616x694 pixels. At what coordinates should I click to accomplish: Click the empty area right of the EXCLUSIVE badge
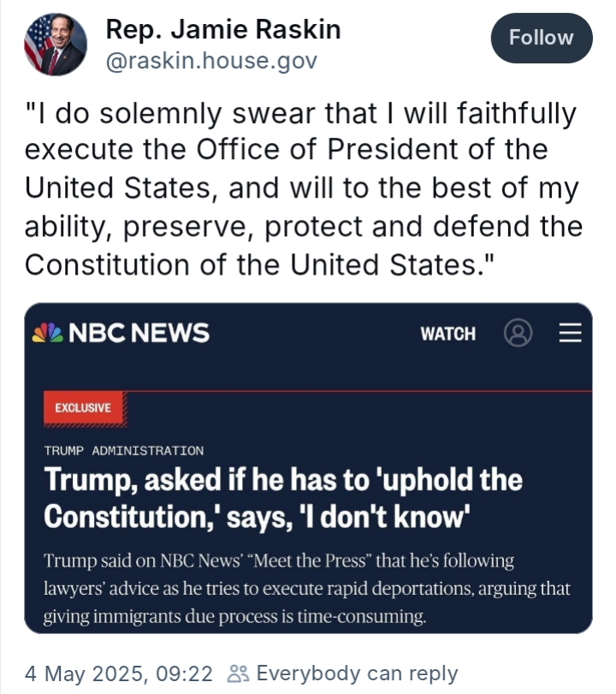(x=359, y=409)
